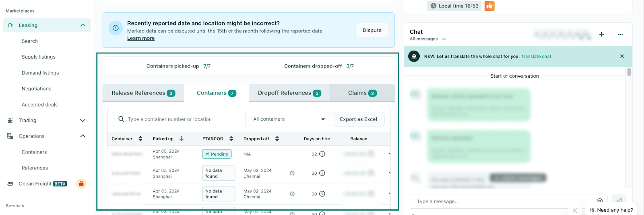Screen dimensions: 644x215
Task: Expand the Trading menu section
Action: 83,121
